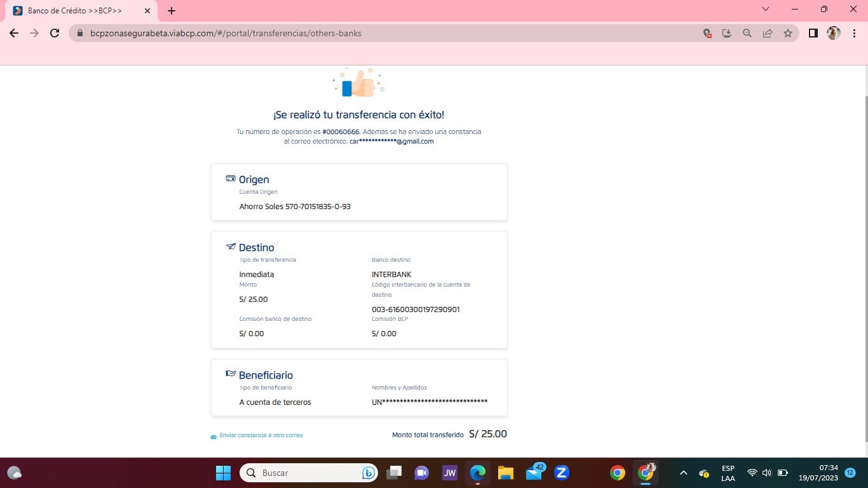Close the Banco de Crédito tab

pyautogui.click(x=147, y=11)
